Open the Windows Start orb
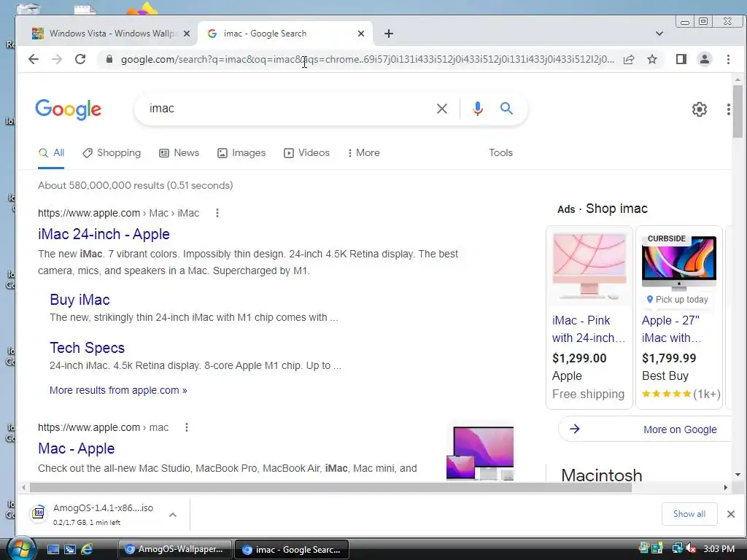 [22, 548]
